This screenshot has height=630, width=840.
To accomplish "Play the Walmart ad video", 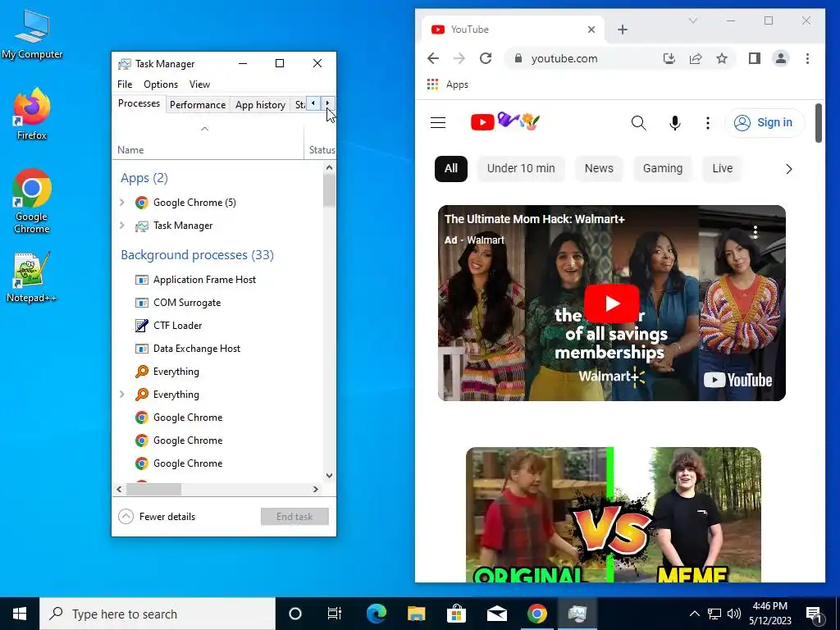I will tap(612, 304).
